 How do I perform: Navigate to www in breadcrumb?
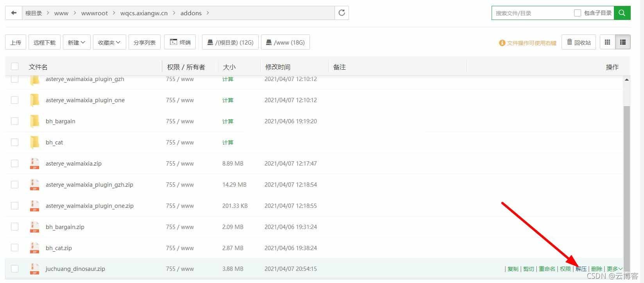(x=61, y=13)
